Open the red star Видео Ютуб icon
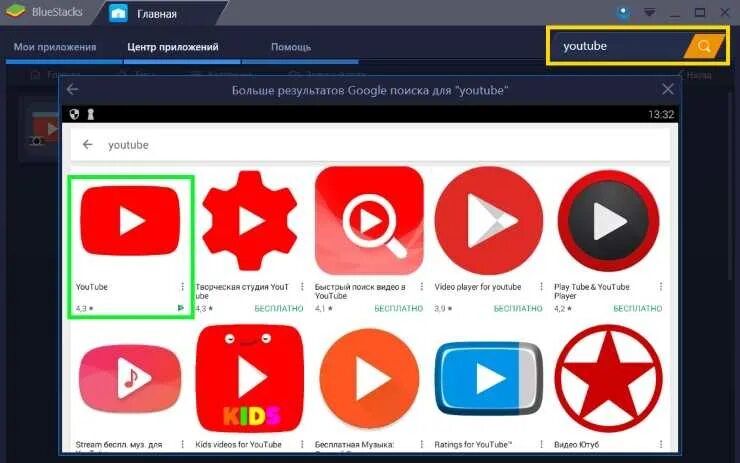Screen dimensions: 740x463 click(x=608, y=379)
